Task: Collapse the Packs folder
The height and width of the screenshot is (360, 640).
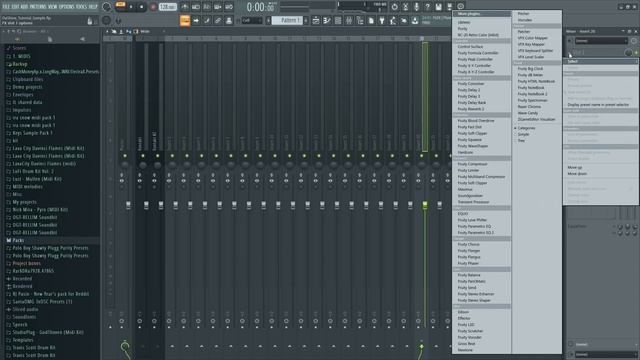Action: click(x=18, y=240)
